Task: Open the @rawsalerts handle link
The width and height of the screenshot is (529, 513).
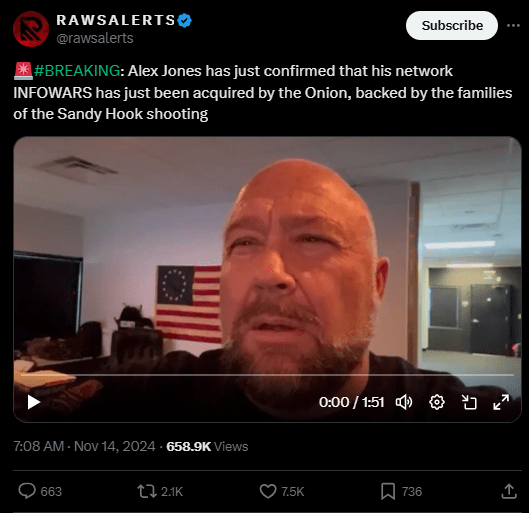Action: (x=95, y=38)
